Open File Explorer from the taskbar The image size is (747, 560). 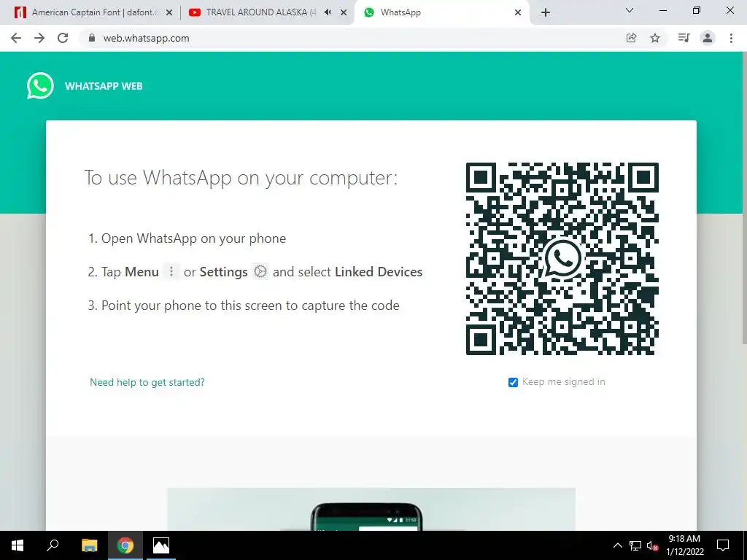click(89, 545)
